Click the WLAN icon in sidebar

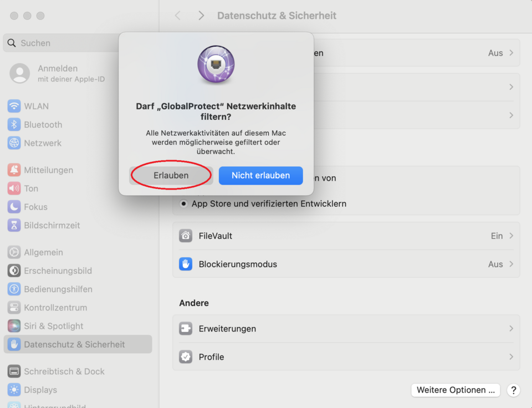14,106
